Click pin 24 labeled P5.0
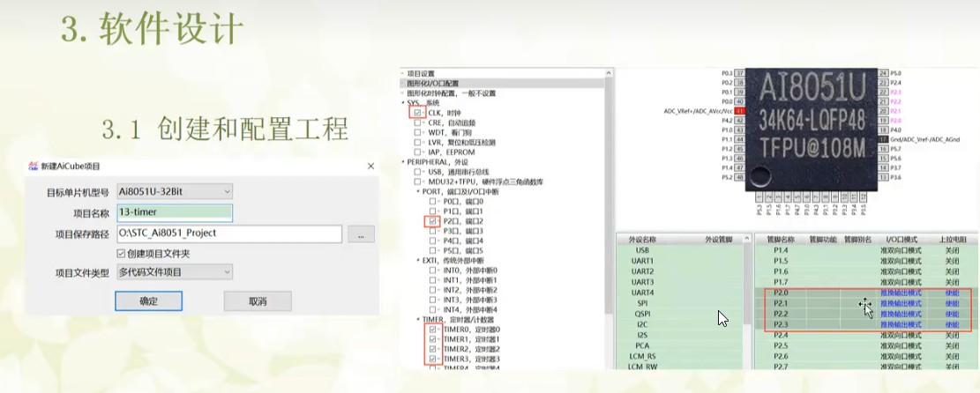The image size is (980, 393). (x=883, y=73)
